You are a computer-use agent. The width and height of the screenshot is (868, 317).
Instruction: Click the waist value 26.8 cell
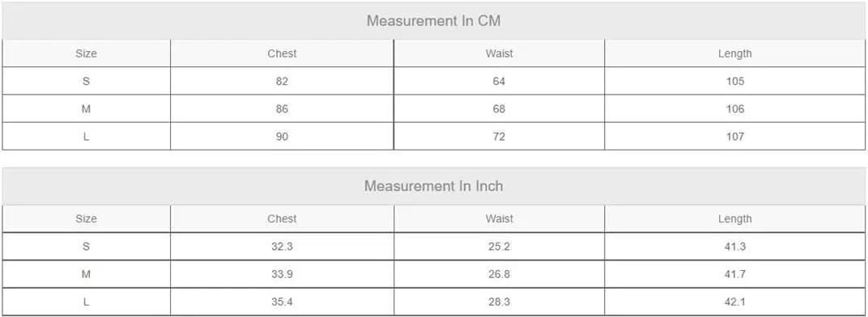(499, 274)
